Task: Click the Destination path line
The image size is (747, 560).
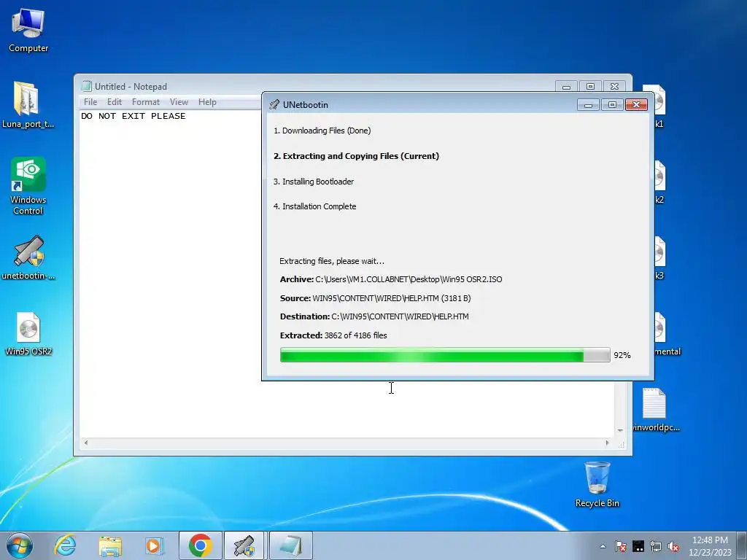Action: click(374, 316)
